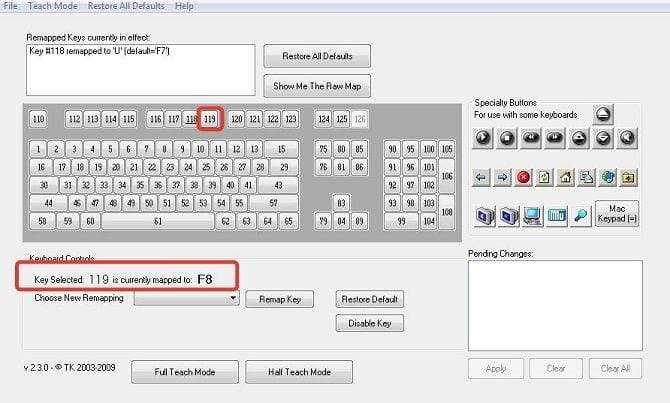Select the browser Home house icon
This screenshot has height=403, width=670.
565,178
